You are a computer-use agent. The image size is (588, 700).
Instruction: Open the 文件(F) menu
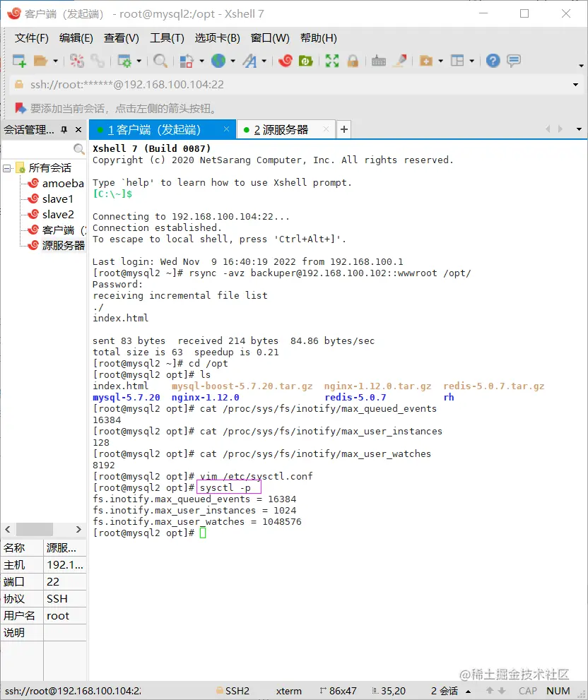pos(31,38)
